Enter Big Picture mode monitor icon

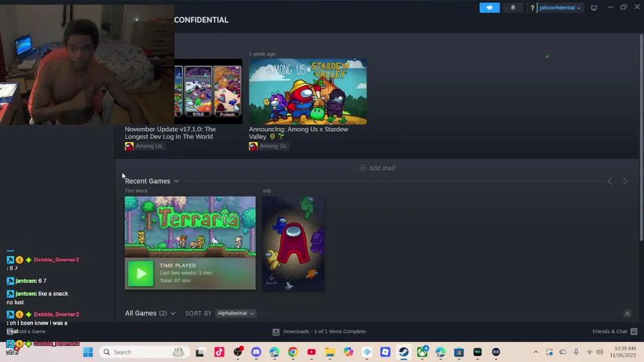point(594,8)
